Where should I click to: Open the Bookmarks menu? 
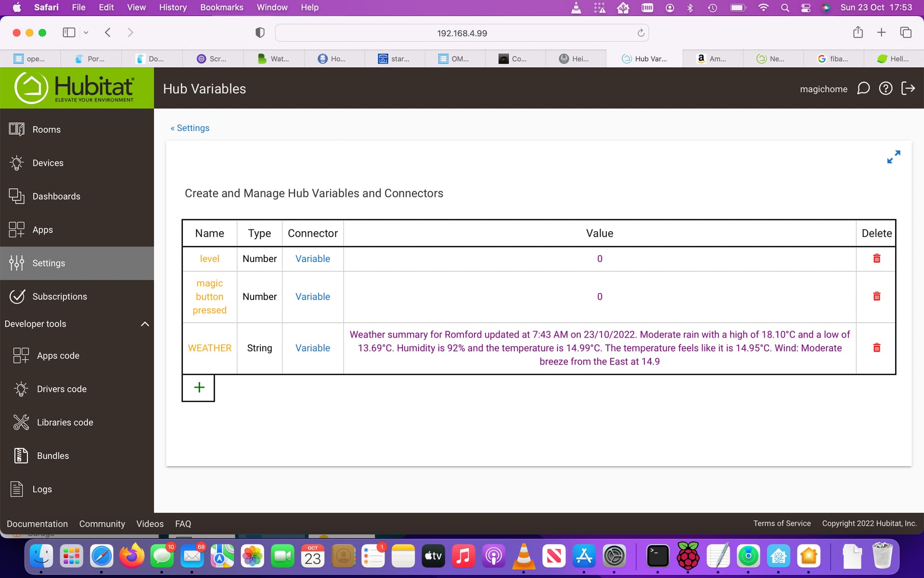[x=221, y=7]
